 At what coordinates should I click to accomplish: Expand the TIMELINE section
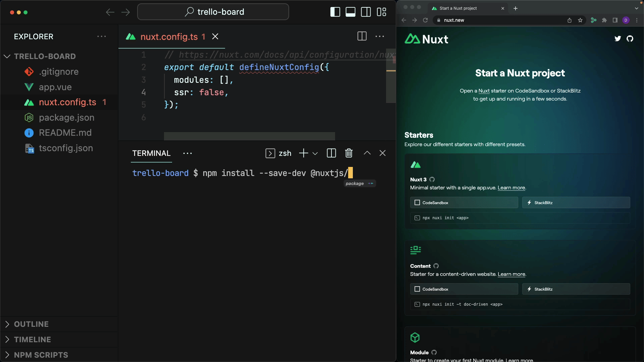(x=59, y=340)
